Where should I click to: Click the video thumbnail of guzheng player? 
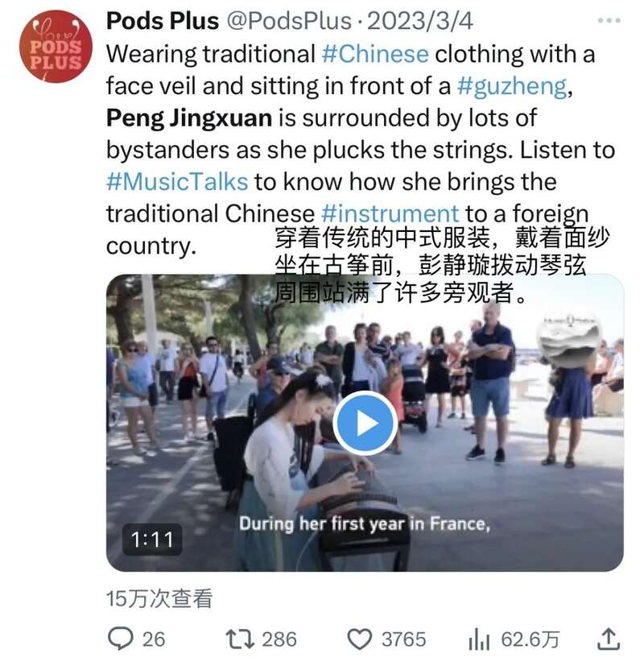365,423
